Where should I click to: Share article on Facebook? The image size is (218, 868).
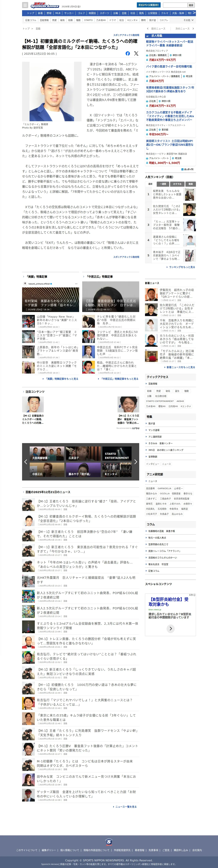(128, 53)
